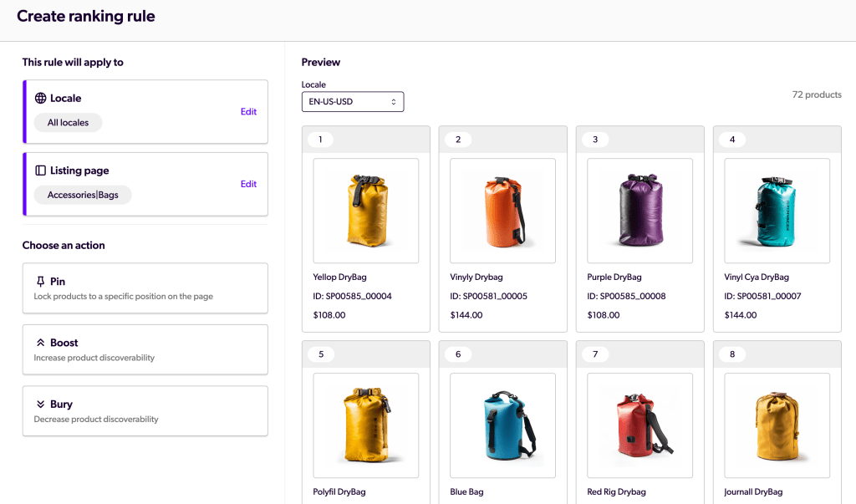Select the Yellop DryBag product image
The image size is (856, 504).
[x=365, y=211]
